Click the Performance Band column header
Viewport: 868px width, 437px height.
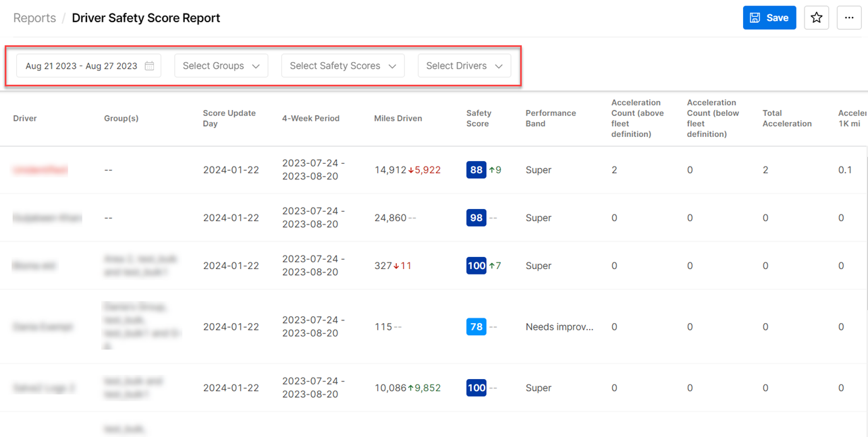[550, 119]
